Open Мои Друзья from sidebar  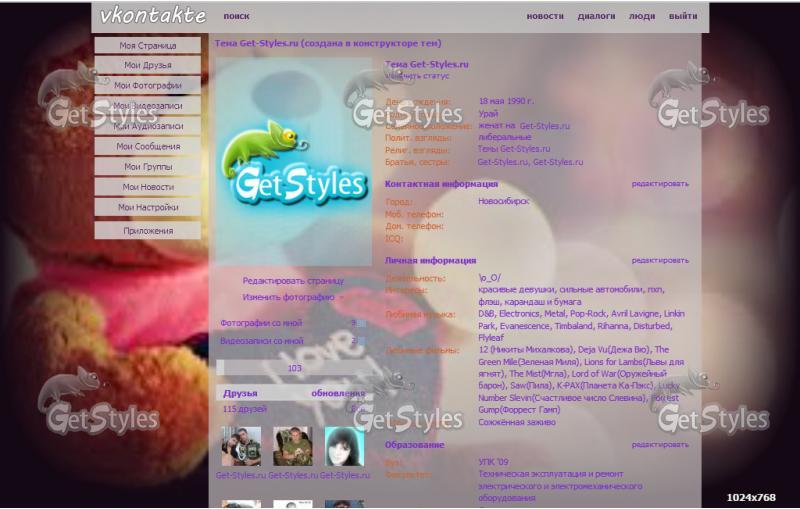148,65
